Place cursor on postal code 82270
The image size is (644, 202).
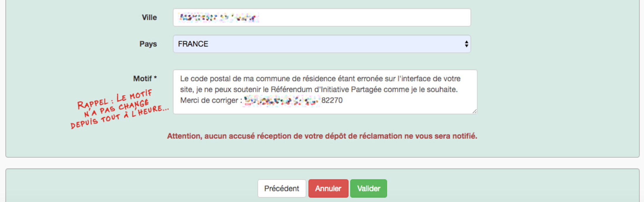[332, 100]
